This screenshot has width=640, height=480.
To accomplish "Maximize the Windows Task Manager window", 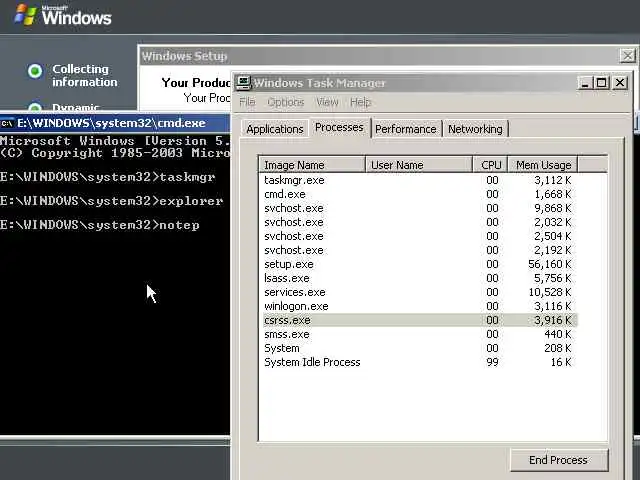I will click(601, 83).
